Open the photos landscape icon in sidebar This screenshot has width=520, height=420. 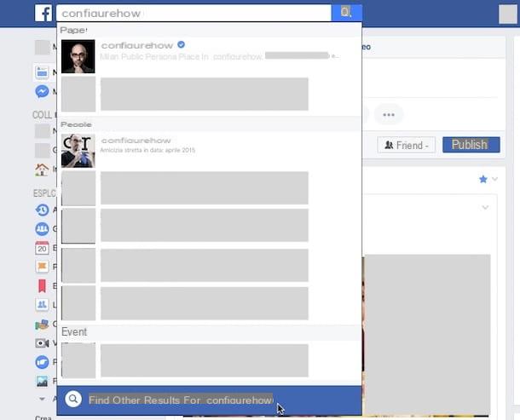(42, 381)
